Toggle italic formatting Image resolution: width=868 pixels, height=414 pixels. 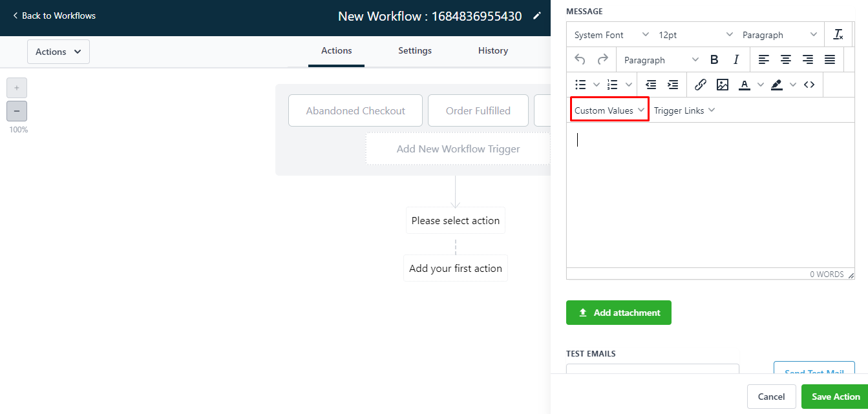tap(736, 59)
